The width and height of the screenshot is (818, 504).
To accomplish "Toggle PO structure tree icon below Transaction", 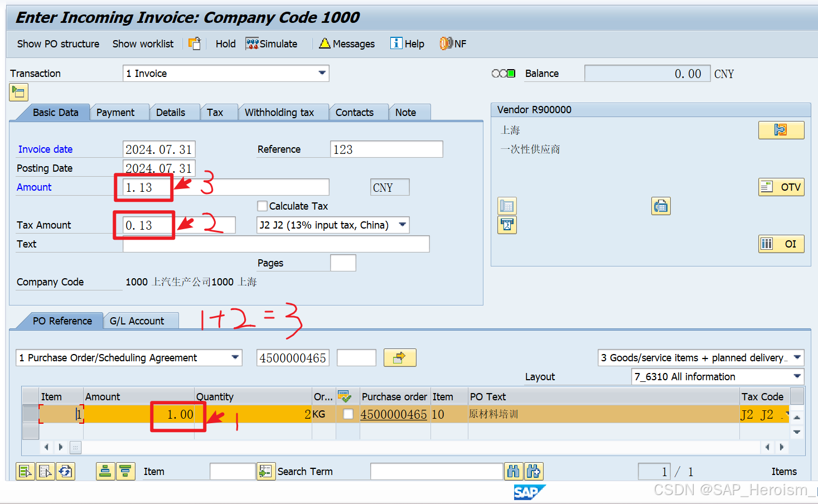I will [18, 92].
